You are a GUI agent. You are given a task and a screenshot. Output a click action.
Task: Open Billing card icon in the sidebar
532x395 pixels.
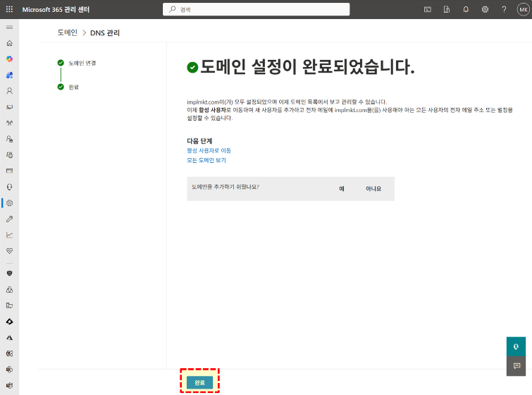pos(10,171)
